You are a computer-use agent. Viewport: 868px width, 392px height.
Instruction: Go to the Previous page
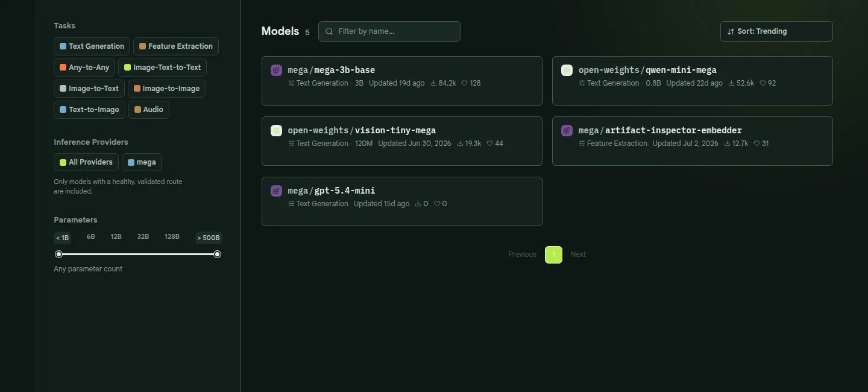pyautogui.click(x=523, y=254)
